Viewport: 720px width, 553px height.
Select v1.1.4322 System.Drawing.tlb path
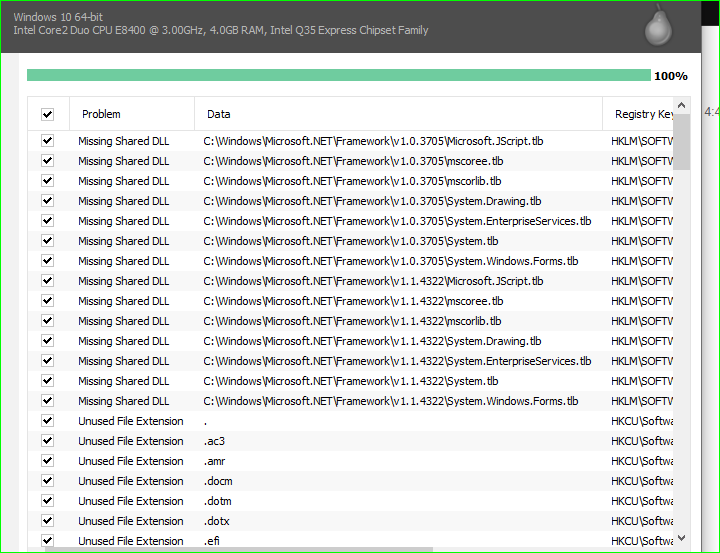tap(372, 341)
